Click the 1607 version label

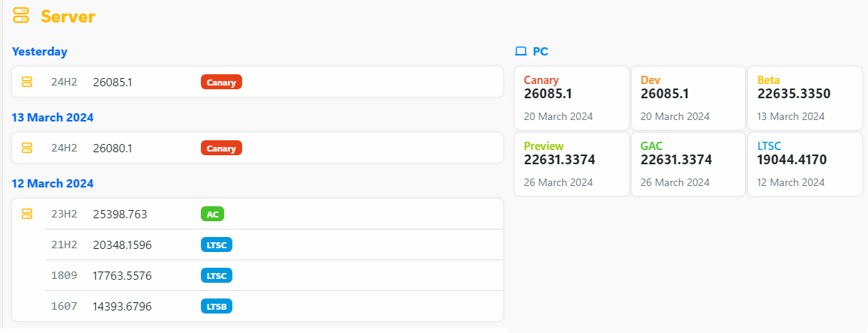click(x=64, y=306)
